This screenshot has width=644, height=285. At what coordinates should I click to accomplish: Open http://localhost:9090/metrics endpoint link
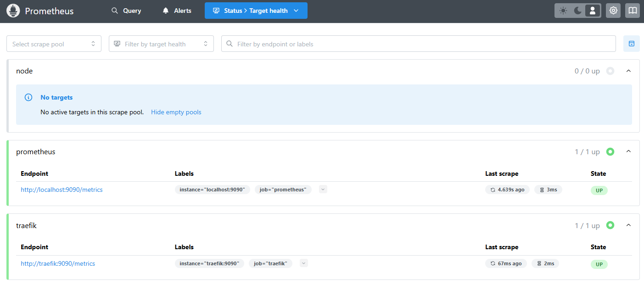point(62,190)
